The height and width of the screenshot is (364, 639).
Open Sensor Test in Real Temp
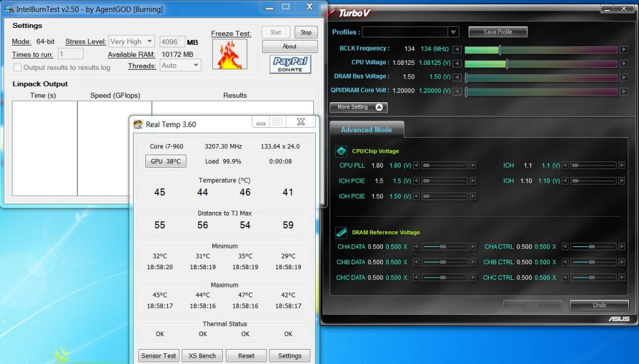click(x=159, y=356)
